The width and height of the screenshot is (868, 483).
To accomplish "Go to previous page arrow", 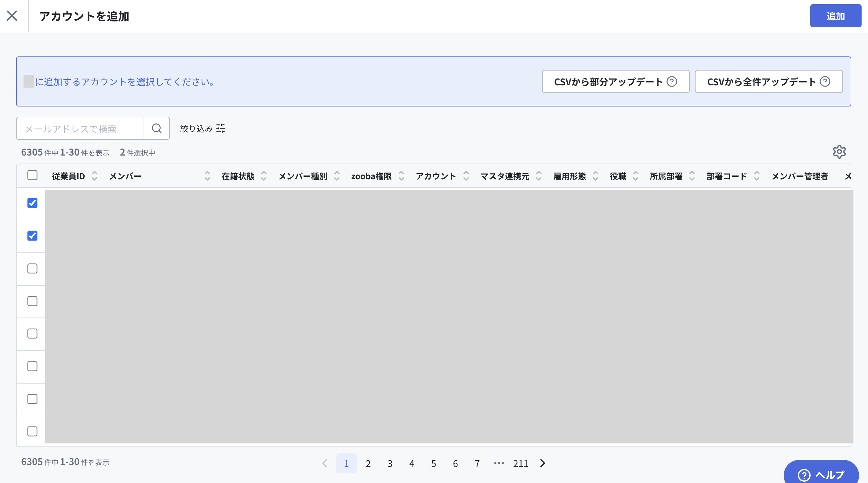I will pos(325,463).
